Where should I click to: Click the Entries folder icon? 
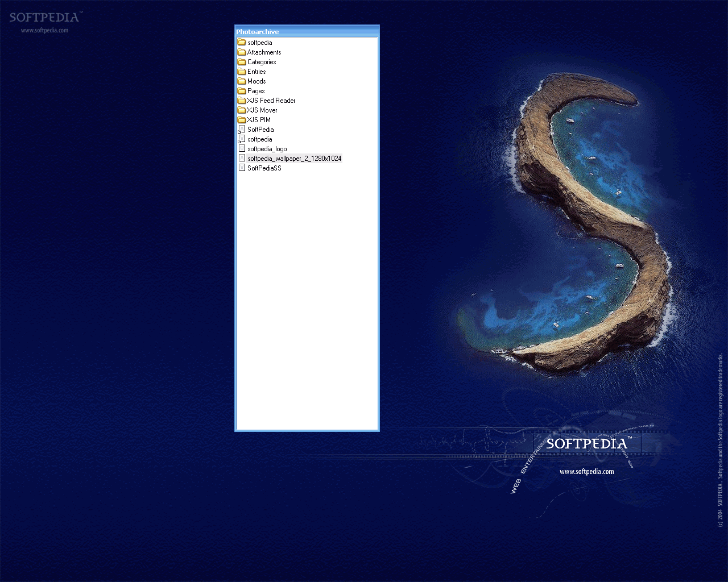pos(242,72)
